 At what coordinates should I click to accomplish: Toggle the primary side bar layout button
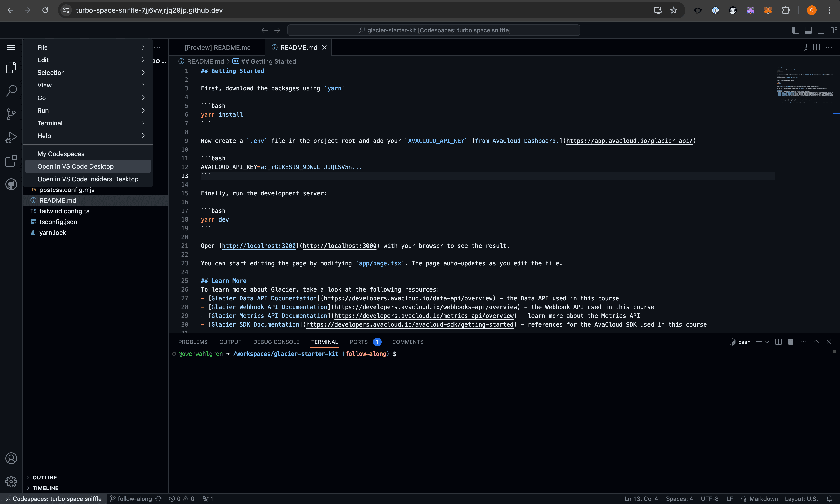(795, 30)
